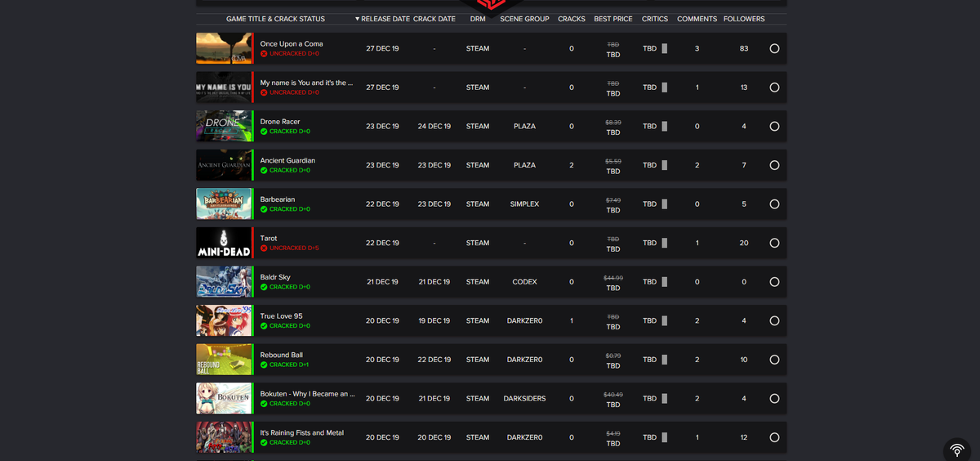Click the Barbearian cover thumbnail
The width and height of the screenshot is (980, 461).
(224, 204)
